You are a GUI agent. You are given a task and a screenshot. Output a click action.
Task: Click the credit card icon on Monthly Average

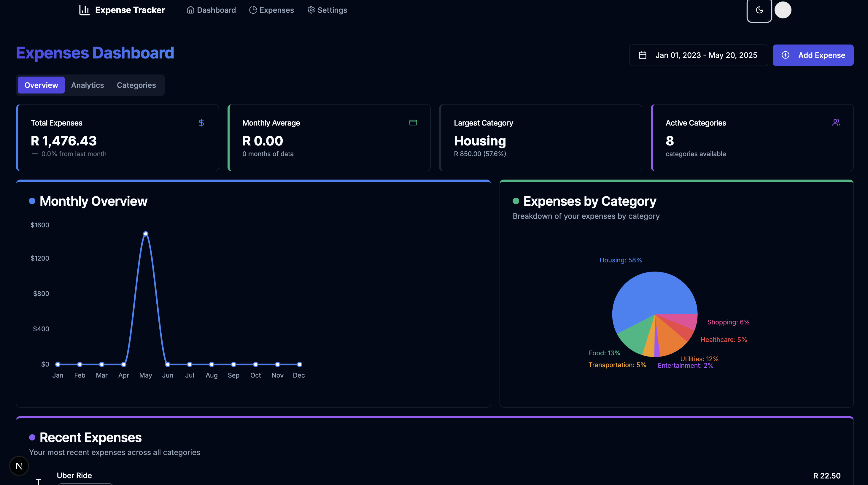pos(414,123)
